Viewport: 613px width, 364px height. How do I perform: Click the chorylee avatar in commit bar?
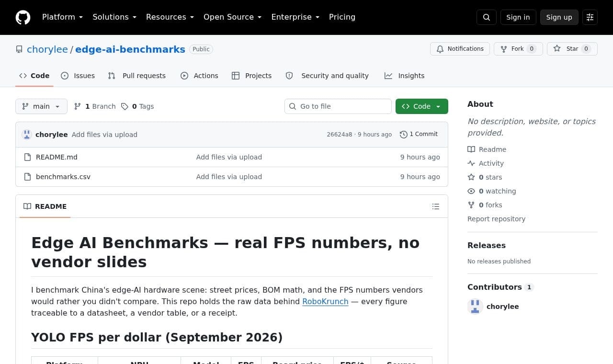[x=27, y=135]
